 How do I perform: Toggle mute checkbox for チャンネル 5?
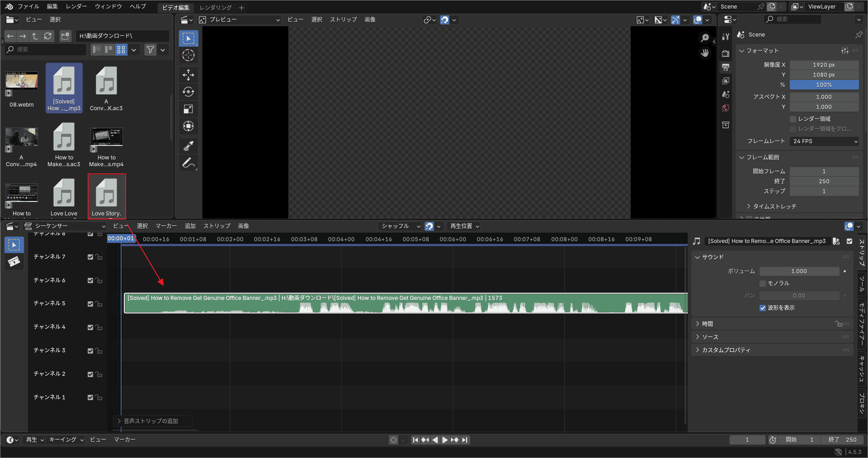click(90, 304)
